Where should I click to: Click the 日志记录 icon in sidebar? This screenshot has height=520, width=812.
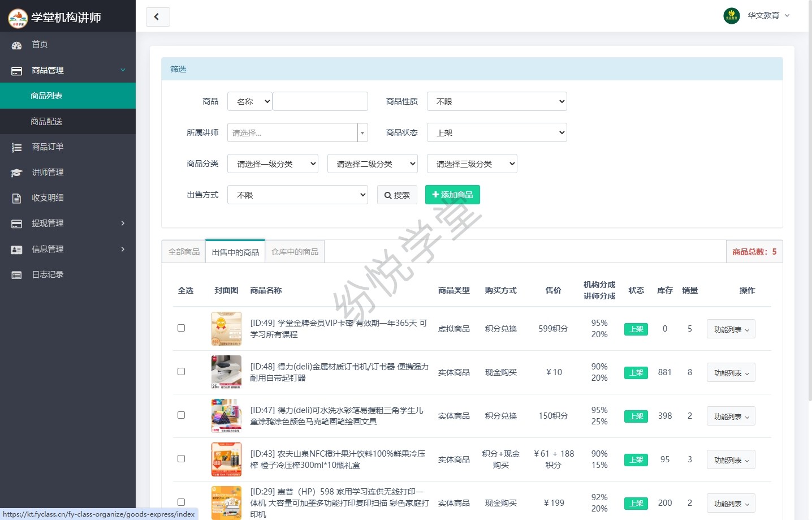click(x=16, y=275)
